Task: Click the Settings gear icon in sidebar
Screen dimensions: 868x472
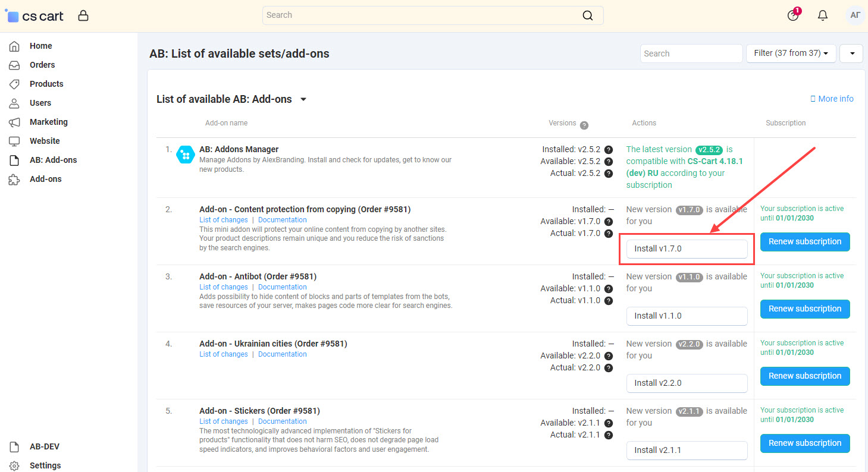Action: (x=14, y=465)
